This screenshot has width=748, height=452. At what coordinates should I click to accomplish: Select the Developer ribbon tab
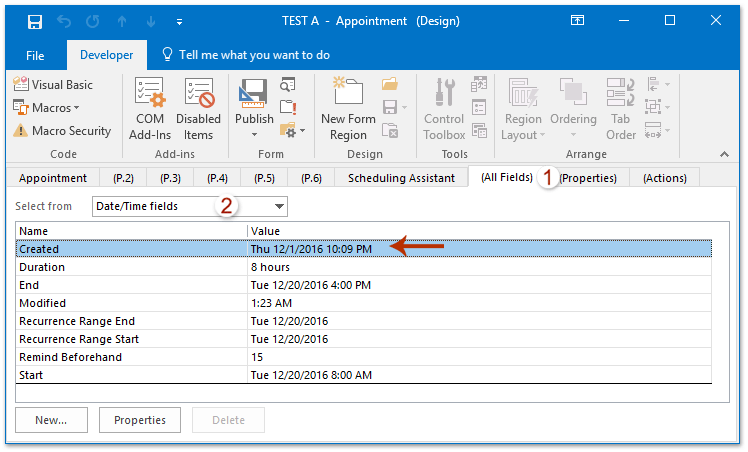click(106, 55)
